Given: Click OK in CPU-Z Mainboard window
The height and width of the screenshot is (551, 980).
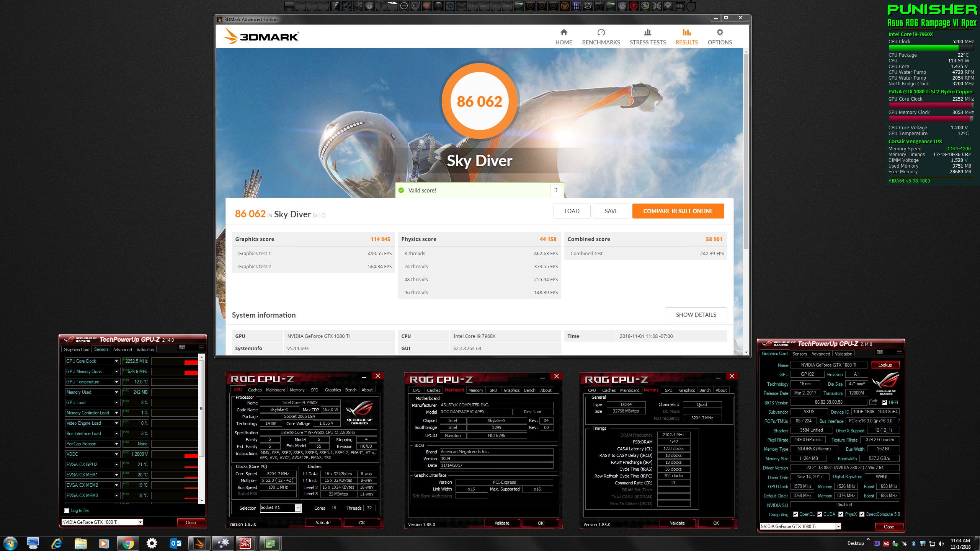Looking at the screenshot, I should pos(540,523).
